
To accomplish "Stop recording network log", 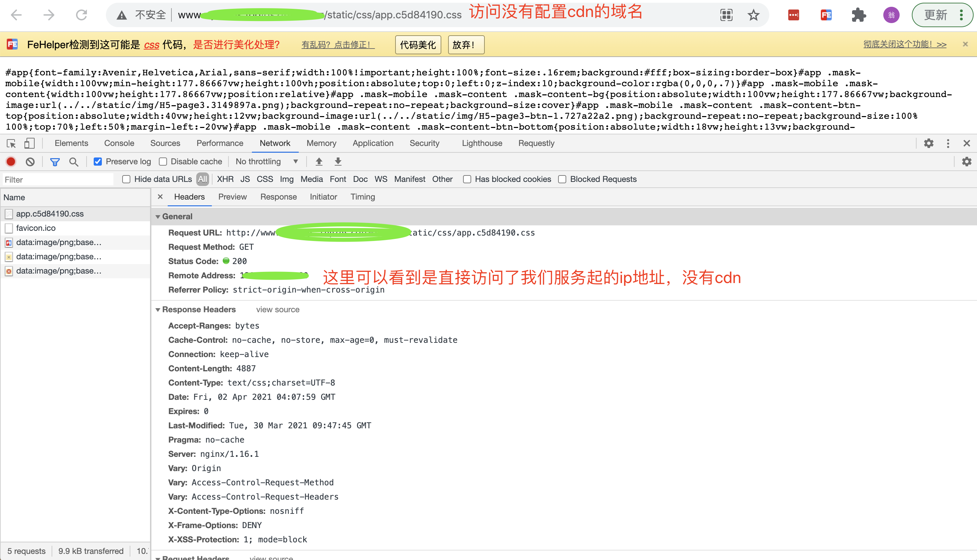I will (11, 162).
